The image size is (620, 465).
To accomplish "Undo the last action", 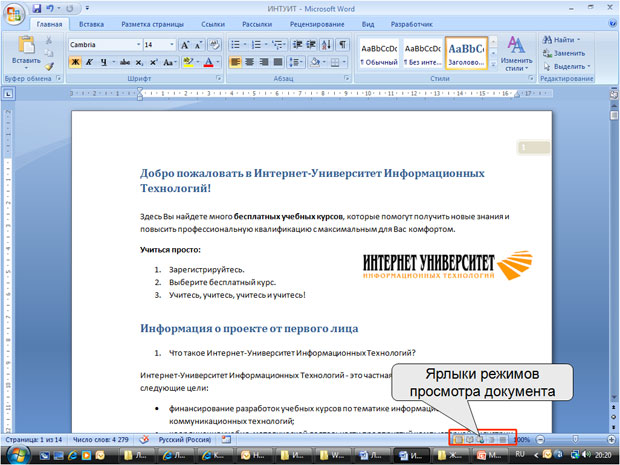I will tap(50, 8).
